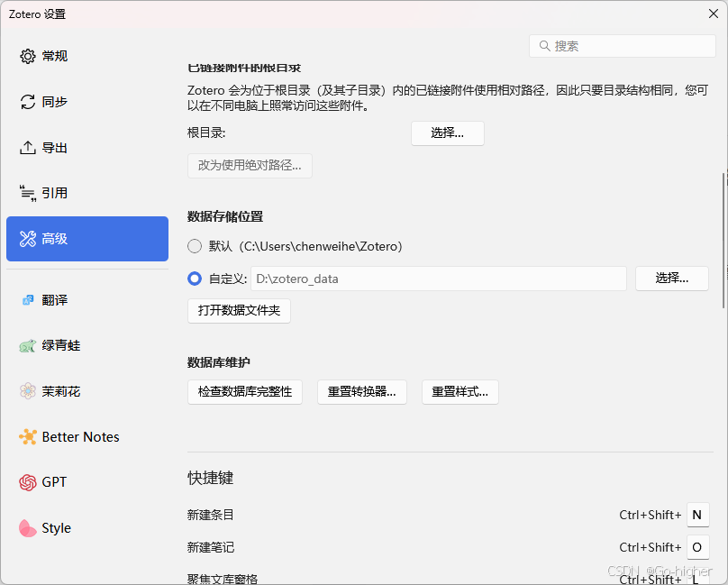Viewport: 728px width, 585px height.
Task: Select the 默认 data directory radio
Action: point(195,246)
